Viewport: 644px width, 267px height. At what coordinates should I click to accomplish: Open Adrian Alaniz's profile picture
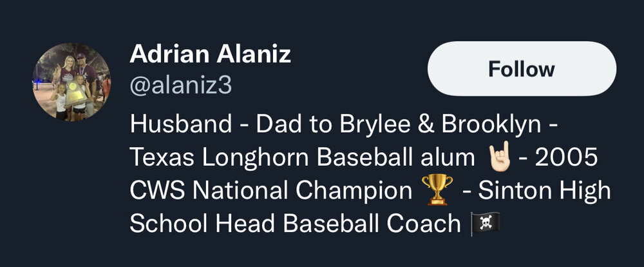[72, 82]
